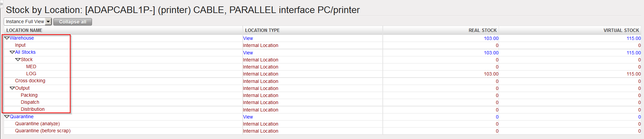Click the Collapse all button

[73, 22]
